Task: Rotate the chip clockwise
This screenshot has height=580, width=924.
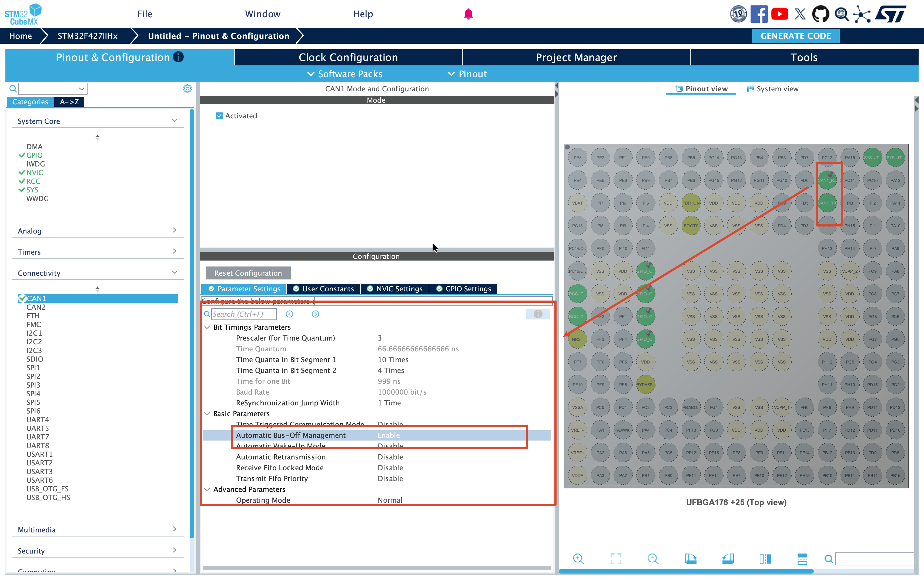Action: point(691,559)
